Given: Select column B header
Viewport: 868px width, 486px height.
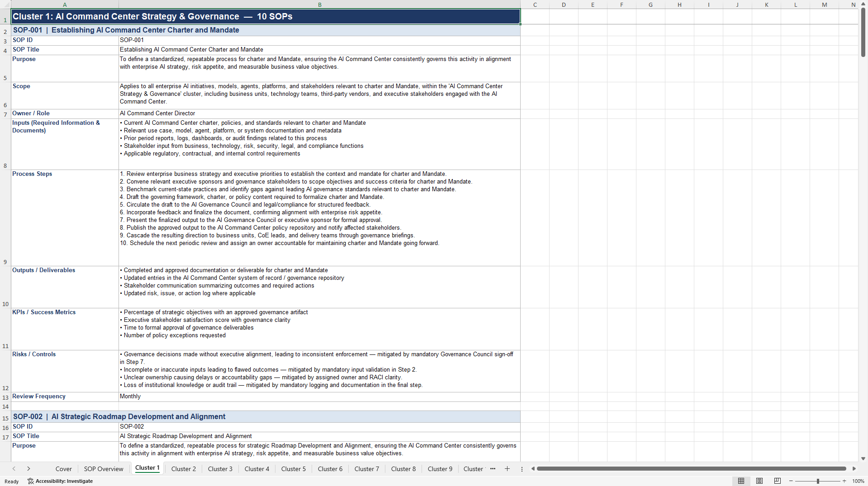Looking at the screenshot, I should click(x=319, y=5).
